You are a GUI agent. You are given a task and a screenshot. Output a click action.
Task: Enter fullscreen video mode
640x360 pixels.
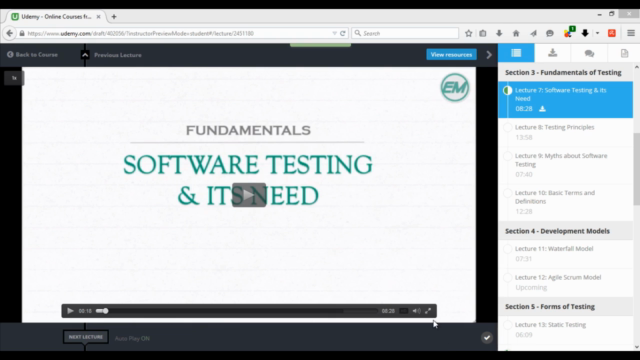(x=428, y=311)
